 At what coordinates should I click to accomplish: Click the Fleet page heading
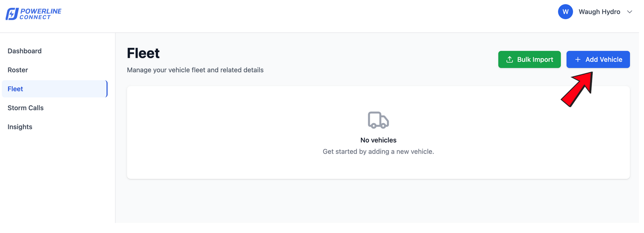143,53
